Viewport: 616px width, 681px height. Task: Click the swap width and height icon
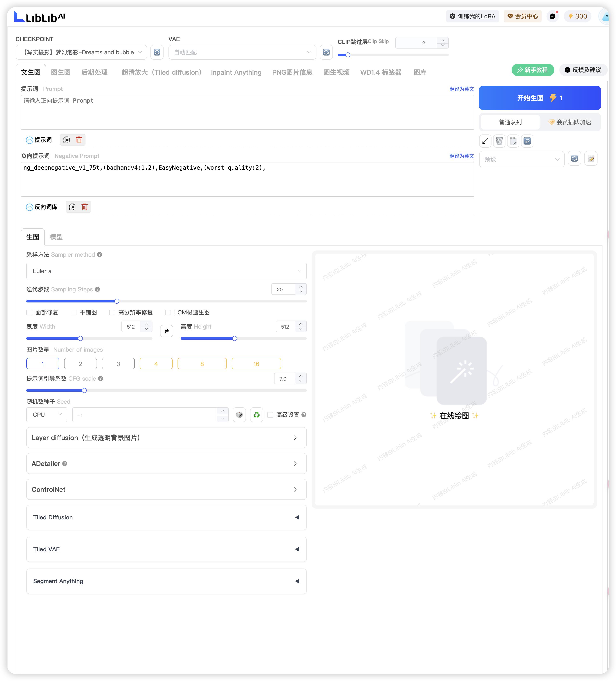click(166, 331)
